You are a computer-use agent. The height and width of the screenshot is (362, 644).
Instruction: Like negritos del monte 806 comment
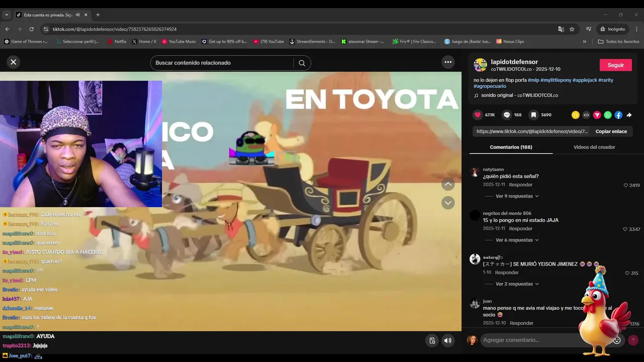click(x=626, y=229)
